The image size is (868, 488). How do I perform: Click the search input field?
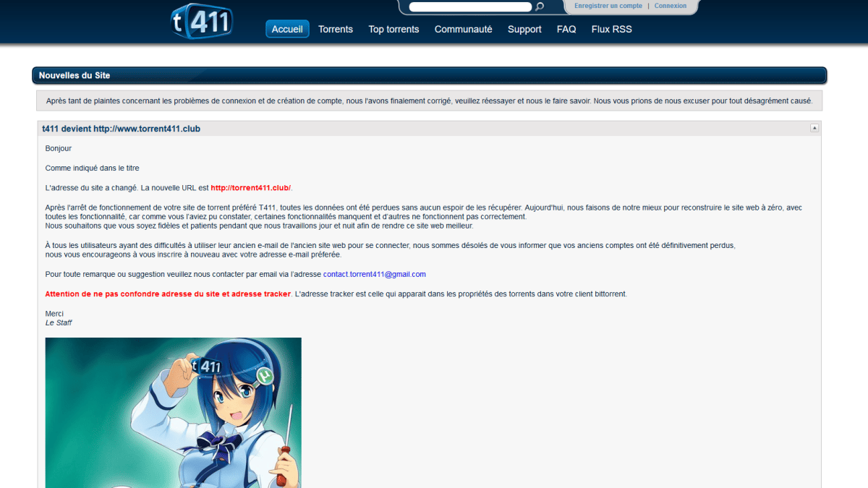tap(470, 7)
